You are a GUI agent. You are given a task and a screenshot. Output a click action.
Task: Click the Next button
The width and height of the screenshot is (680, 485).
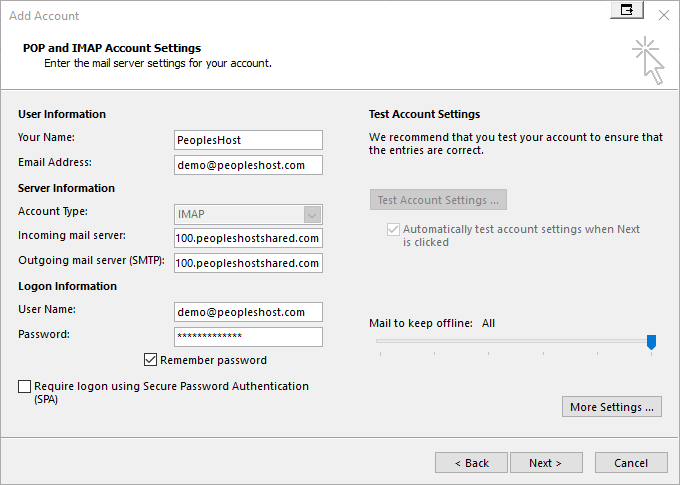click(x=546, y=463)
